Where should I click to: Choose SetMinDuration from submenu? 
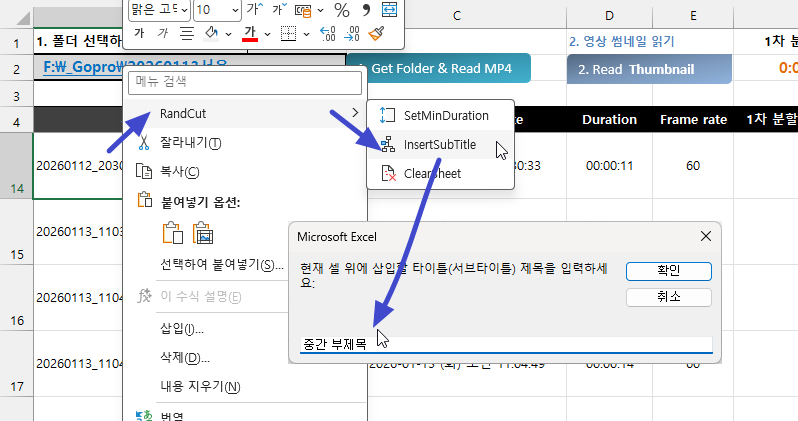440,116
